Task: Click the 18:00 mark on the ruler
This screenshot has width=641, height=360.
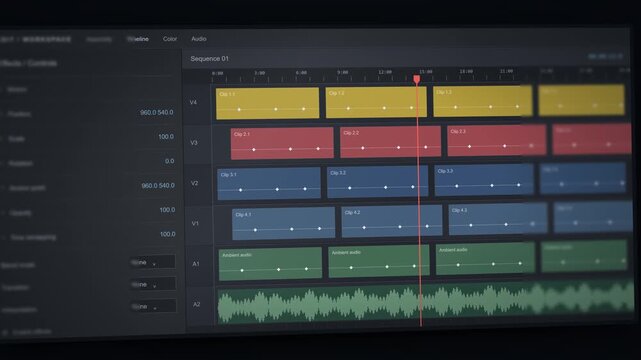Action: tap(466, 71)
